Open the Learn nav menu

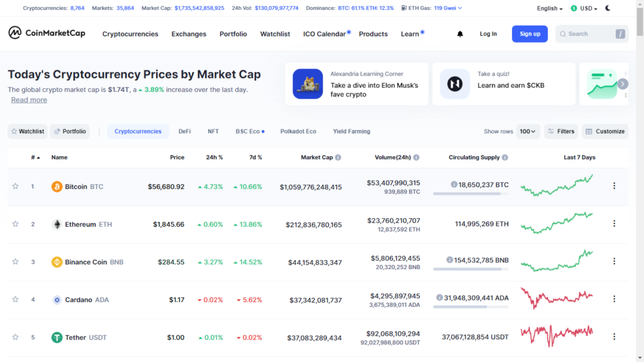410,34
